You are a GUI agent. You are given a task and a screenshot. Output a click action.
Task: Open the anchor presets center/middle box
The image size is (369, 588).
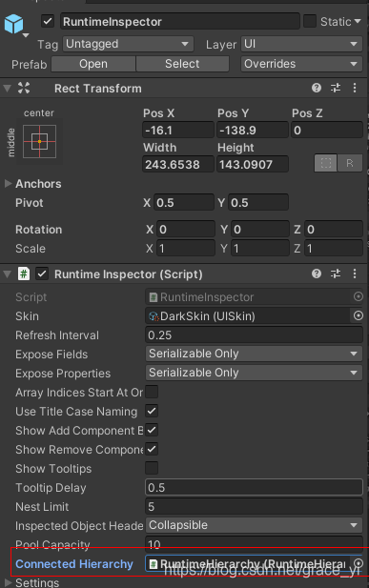click(39, 141)
